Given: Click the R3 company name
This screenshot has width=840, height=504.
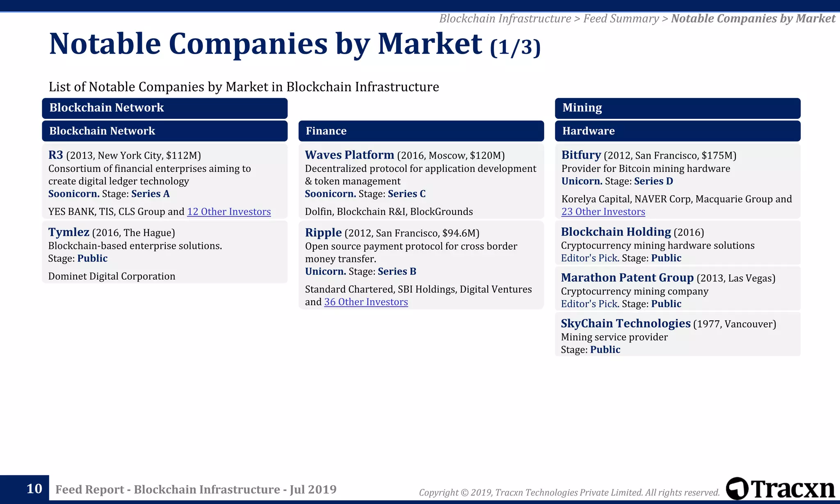Looking at the screenshot, I should tap(56, 155).
